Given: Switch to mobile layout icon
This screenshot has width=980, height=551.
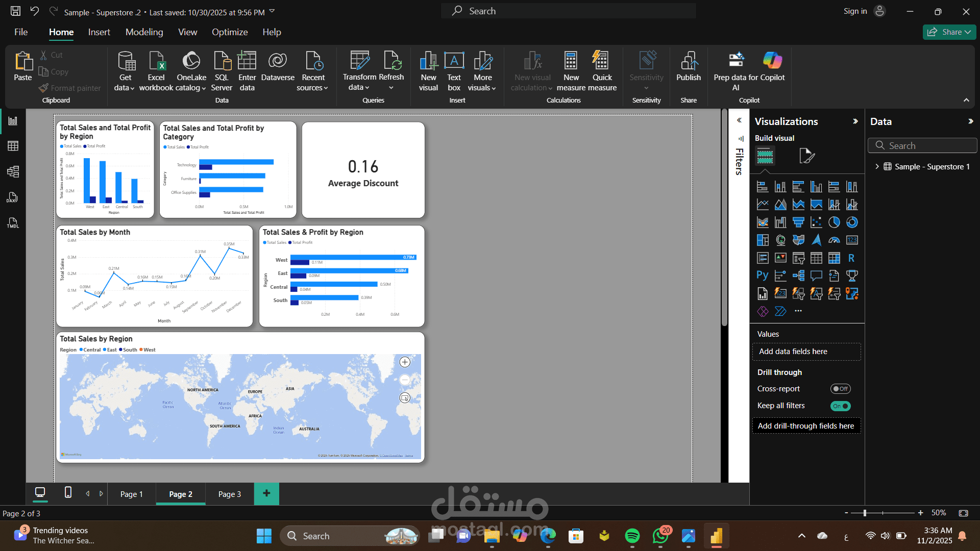Looking at the screenshot, I should click(68, 493).
